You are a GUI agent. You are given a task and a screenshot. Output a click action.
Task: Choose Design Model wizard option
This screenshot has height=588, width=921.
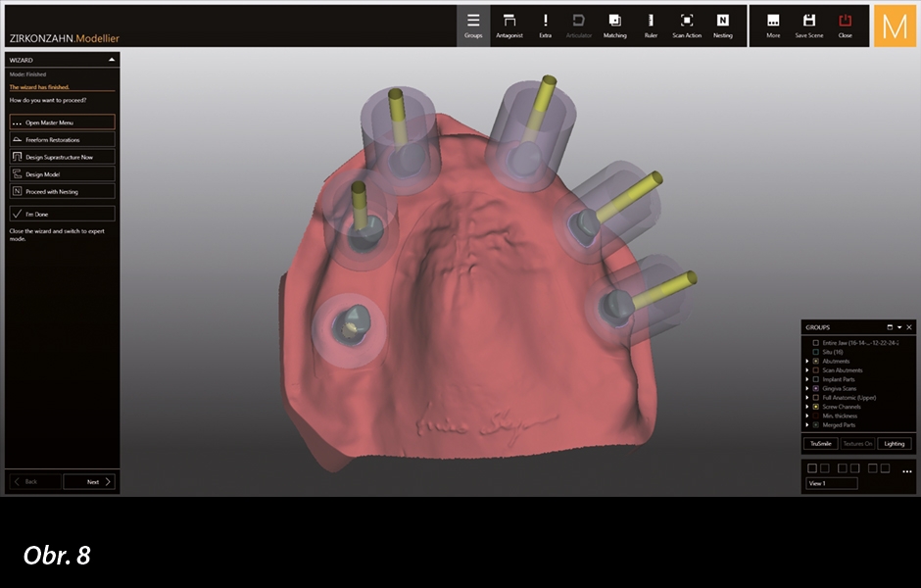[x=63, y=173]
